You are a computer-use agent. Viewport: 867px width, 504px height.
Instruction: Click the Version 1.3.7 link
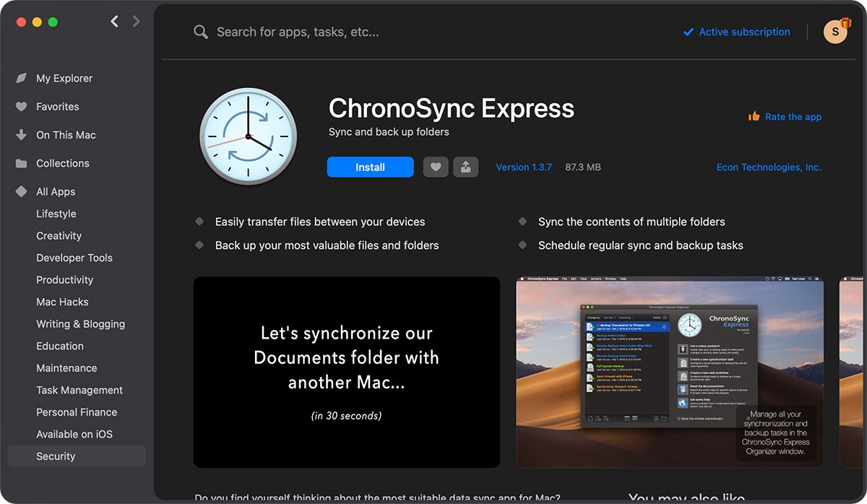[x=524, y=167]
